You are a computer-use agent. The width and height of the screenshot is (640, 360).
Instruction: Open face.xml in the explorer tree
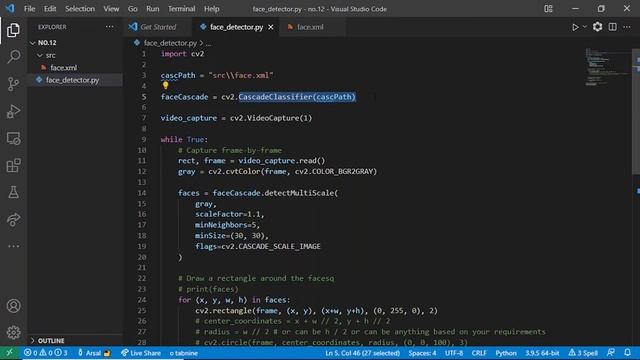[75, 68]
